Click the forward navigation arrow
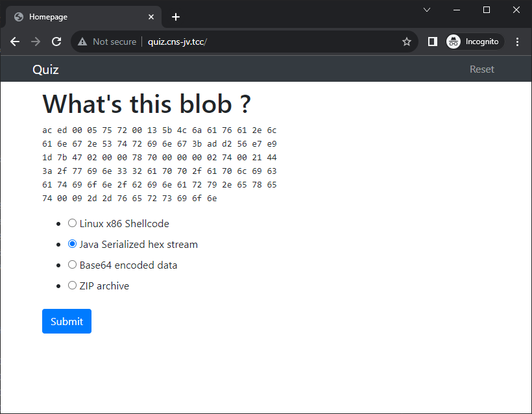 [x=36, y=42]
